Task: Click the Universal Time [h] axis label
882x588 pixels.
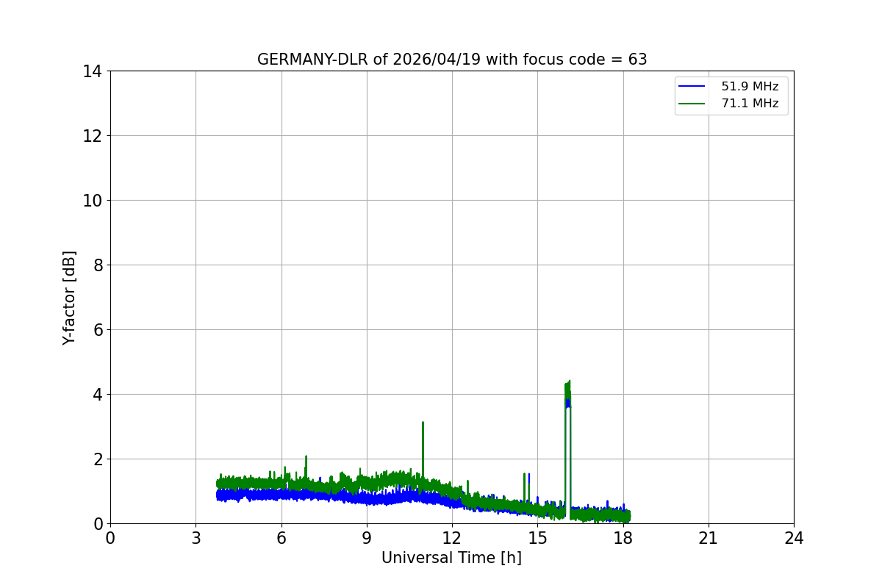Action: click(451, 558)
